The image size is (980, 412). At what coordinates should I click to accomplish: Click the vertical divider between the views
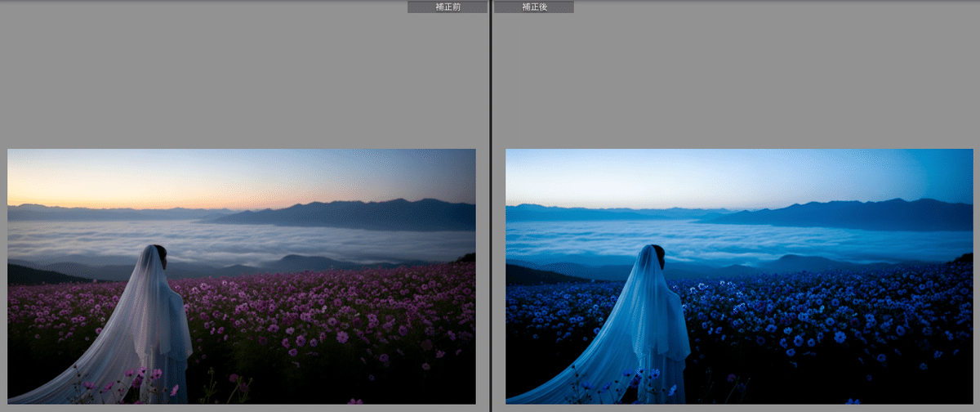[x=490, y=206]
